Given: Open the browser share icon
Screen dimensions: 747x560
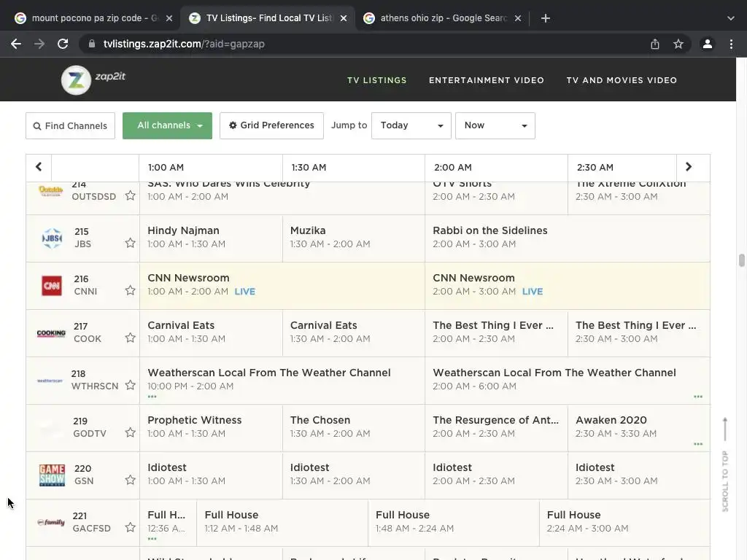Looking at the screenshot, I should pyautogui.click(x=655, y=44).
